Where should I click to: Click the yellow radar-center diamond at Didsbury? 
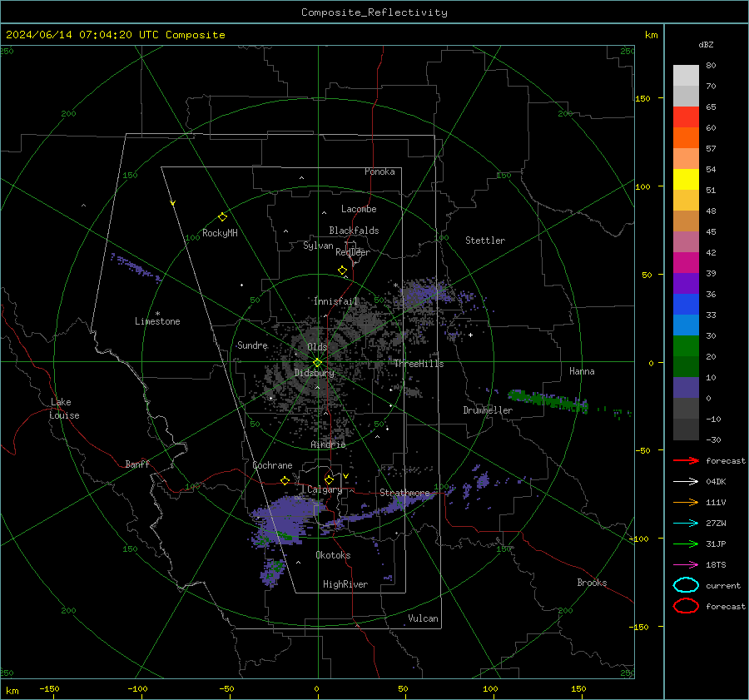[318, 363]
